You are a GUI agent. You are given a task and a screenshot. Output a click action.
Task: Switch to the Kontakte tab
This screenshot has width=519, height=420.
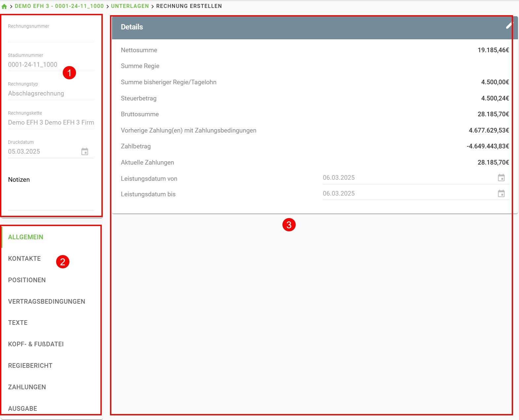pos(24,258)
